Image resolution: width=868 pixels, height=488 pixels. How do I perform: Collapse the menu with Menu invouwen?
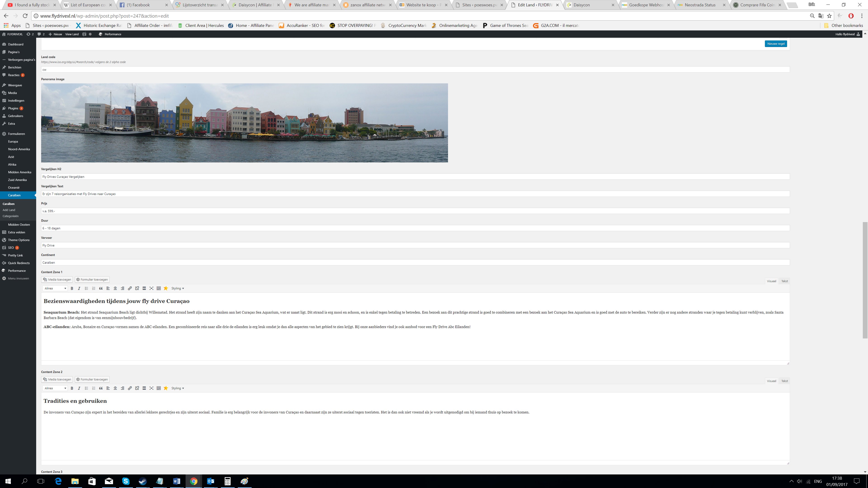pos(18,278)
